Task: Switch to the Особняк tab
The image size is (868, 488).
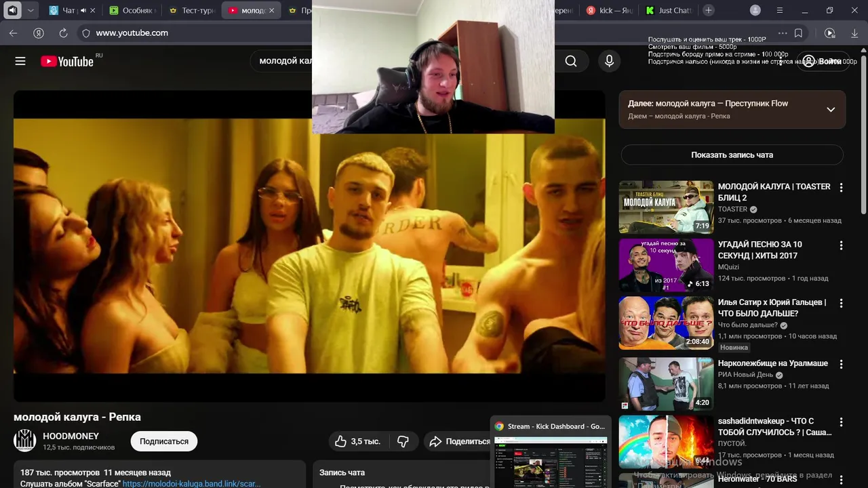Action: point(132,10)
